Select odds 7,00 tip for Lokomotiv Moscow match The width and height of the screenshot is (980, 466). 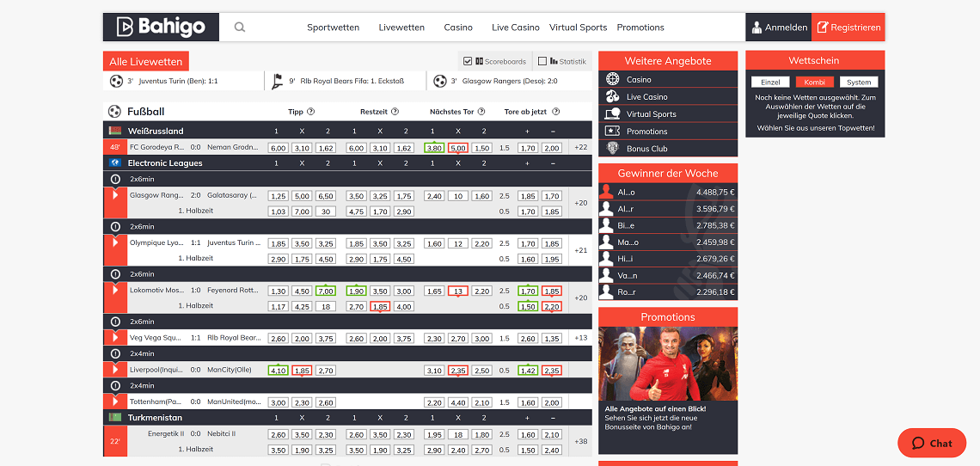[326, 291]
